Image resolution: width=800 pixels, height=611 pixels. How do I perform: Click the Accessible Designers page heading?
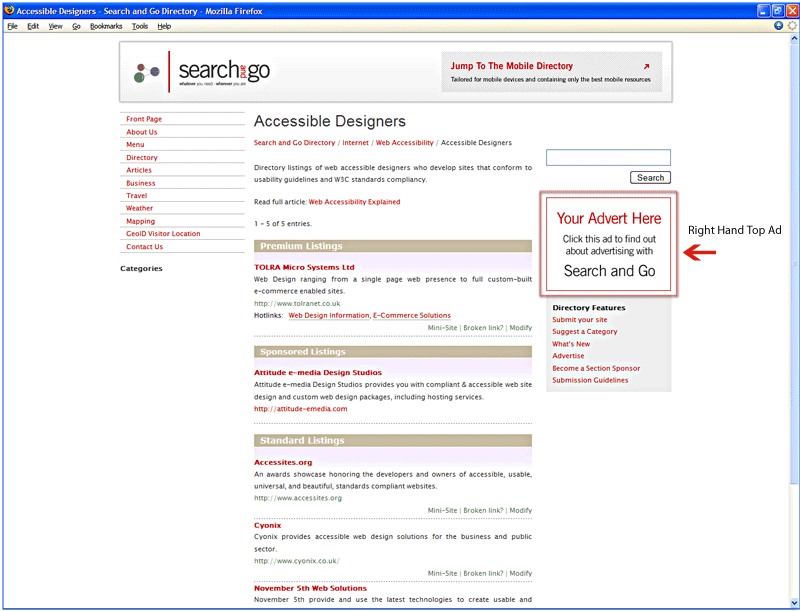330,121
